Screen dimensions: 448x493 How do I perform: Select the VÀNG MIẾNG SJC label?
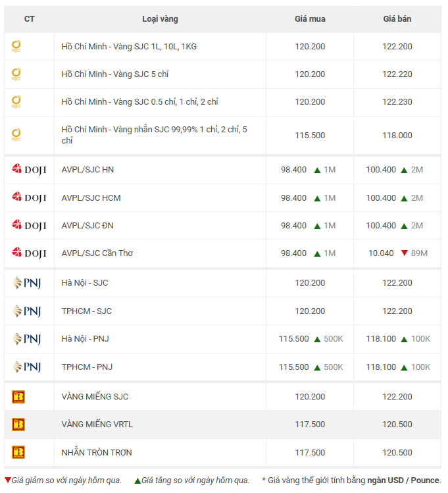click(95, 397)
